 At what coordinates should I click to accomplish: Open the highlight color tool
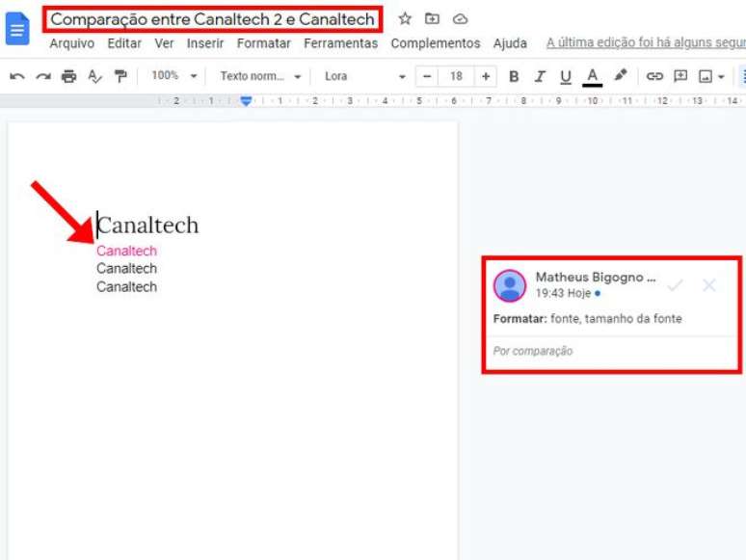pyautogui.click(x=621, y=75)
